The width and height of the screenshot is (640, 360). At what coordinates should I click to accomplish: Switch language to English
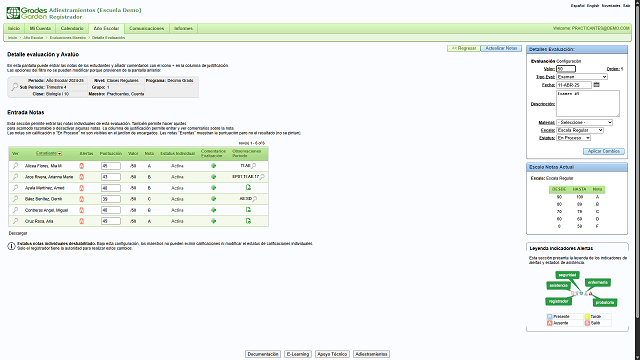pos(593,6)
